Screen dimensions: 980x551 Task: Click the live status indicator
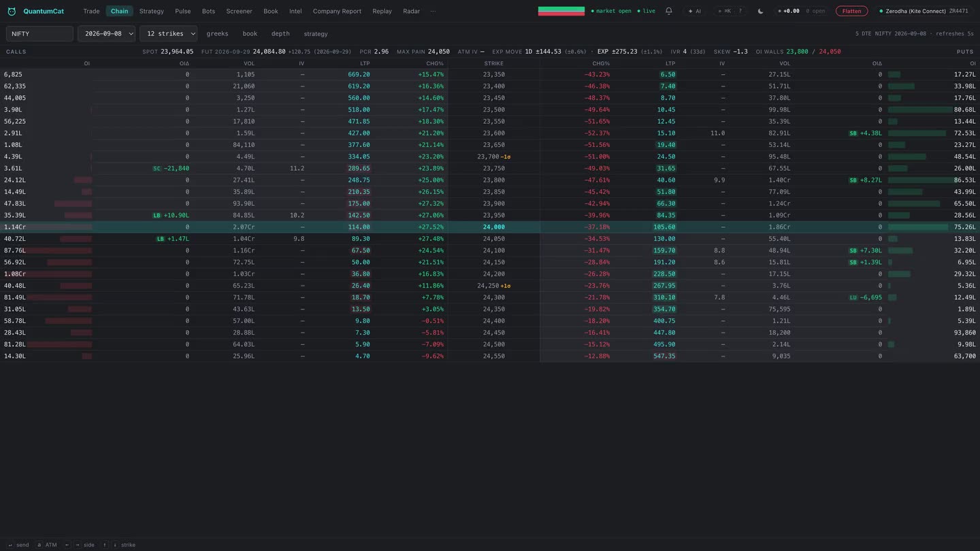(x=647, y=11)
